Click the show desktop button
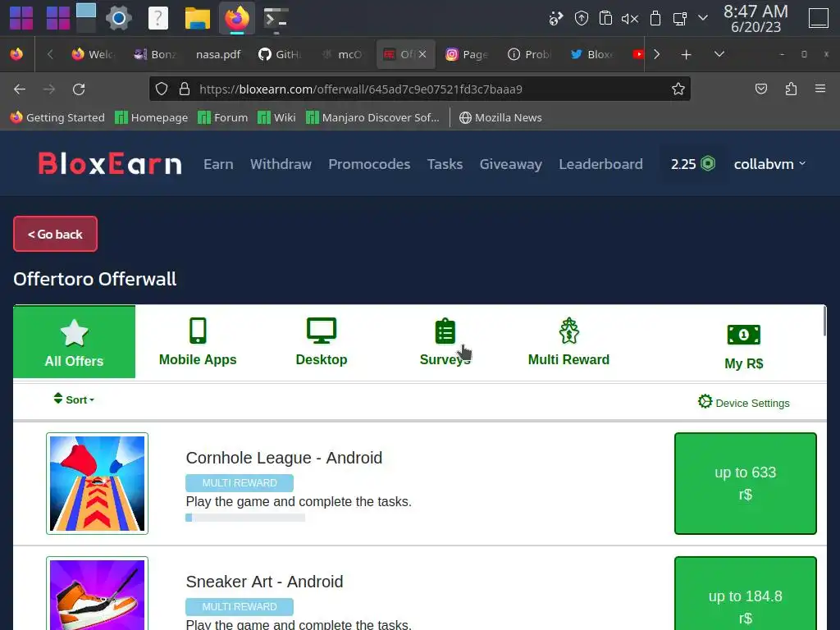 [818, 18]
